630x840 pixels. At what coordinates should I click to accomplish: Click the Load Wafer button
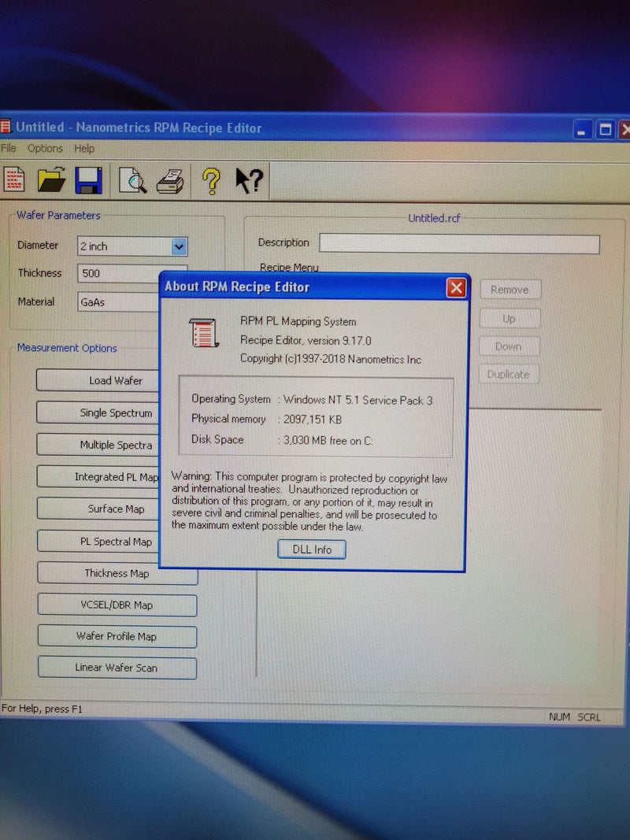115,380
